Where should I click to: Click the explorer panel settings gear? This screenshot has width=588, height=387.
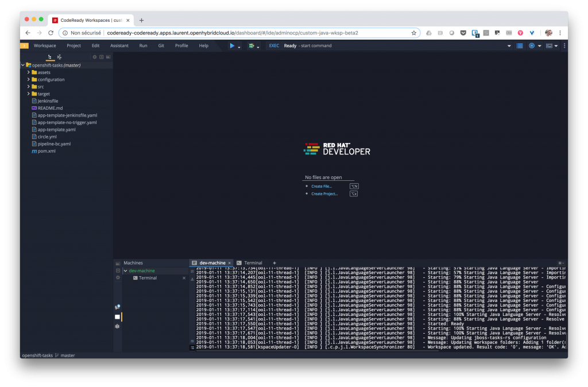coord(95,57)
